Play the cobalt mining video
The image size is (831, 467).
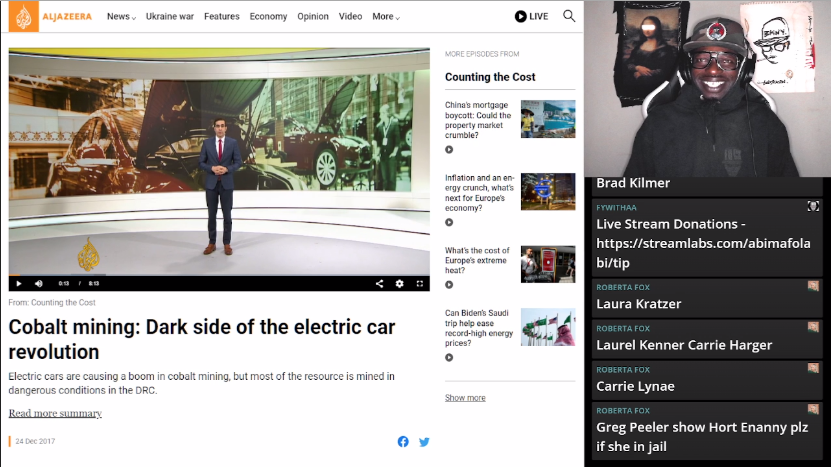coord(18,283)
